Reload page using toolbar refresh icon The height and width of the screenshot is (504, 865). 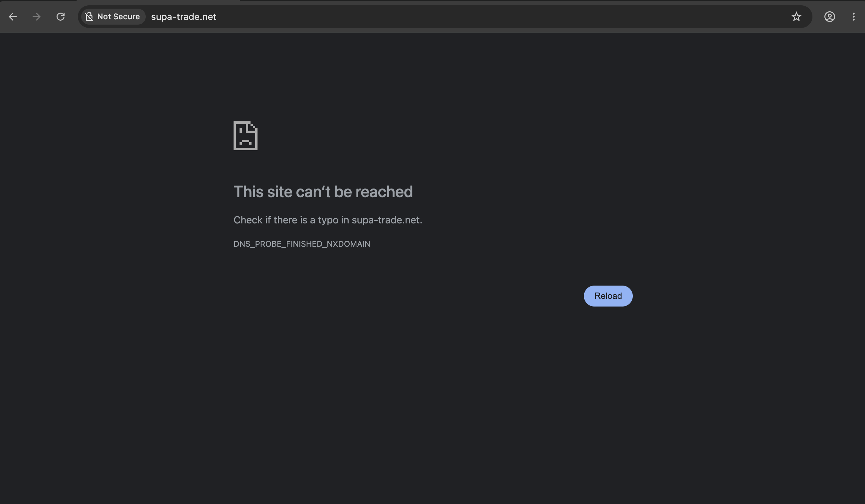[61, 17]
